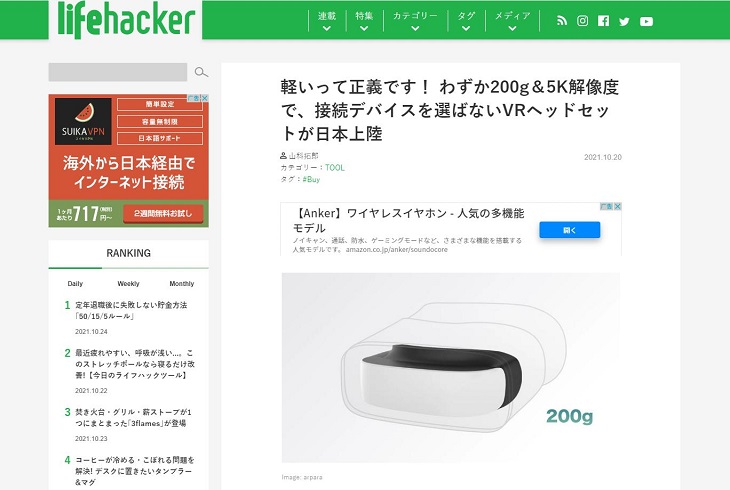Open the YouTube channel icon

646,21
